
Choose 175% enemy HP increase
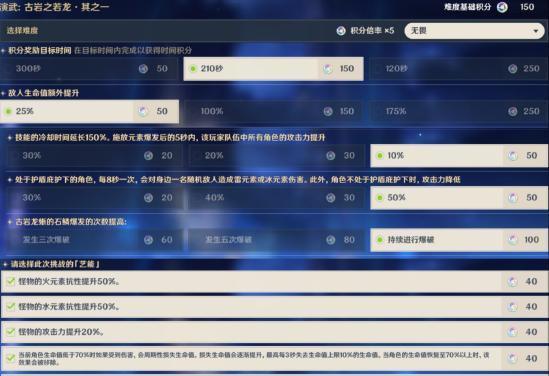[459, 111]
